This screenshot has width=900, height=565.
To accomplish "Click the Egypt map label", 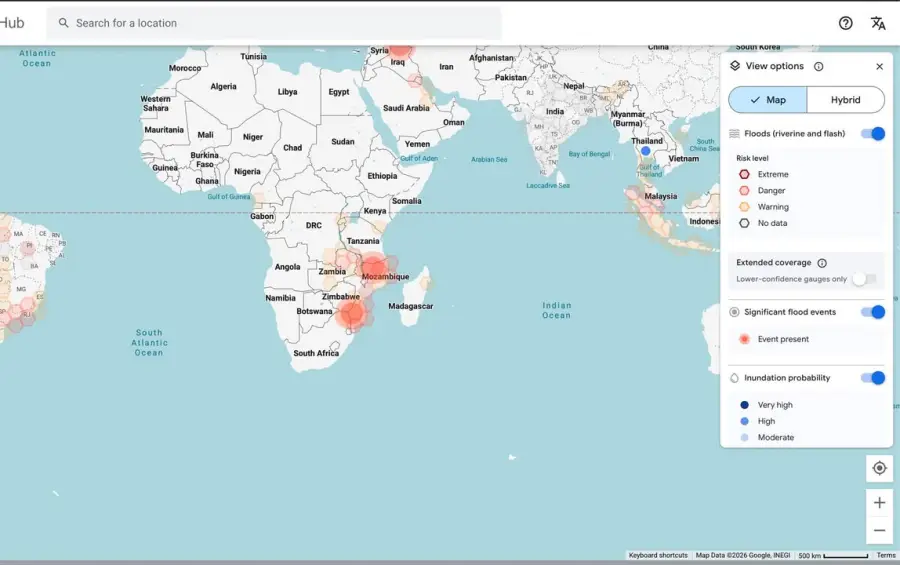I will coord(339,92).
